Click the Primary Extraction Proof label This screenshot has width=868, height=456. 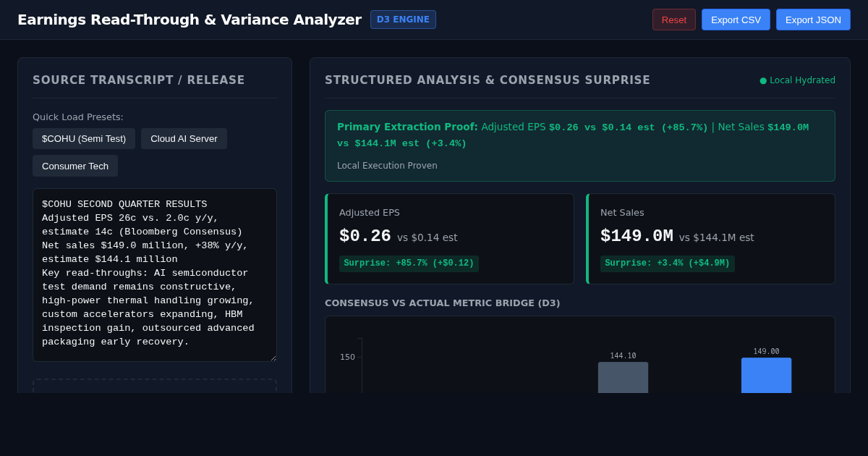[x=407, y=127]
